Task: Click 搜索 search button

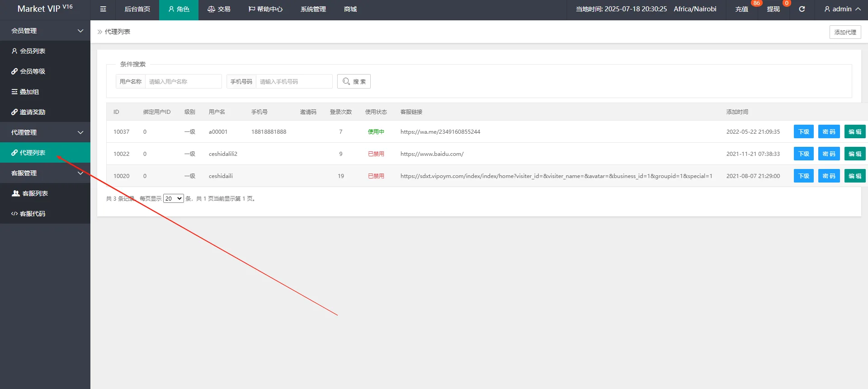Action: click(354, 81)
